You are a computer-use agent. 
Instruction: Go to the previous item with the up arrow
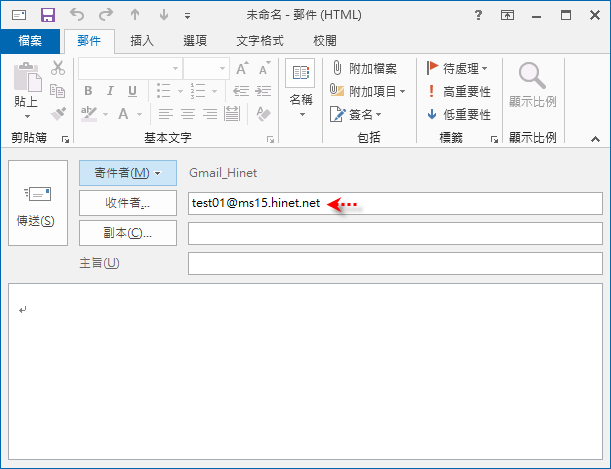pyautogui.click(x=135, y=15)
